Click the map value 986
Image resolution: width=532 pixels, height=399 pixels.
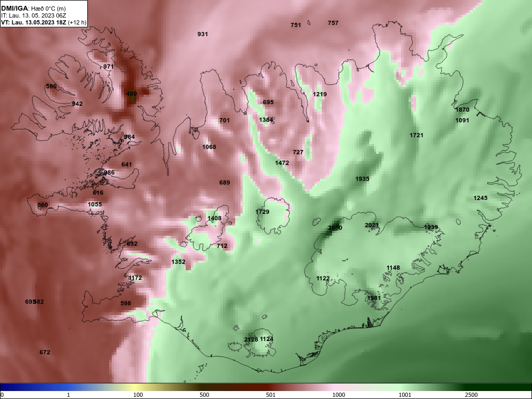tap(109, 172)
